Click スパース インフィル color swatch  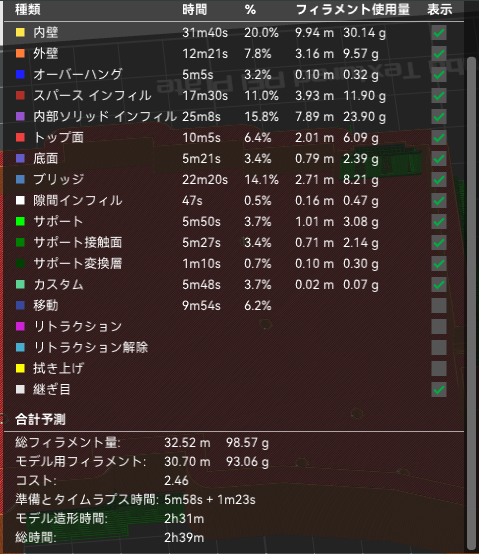[20, 95]
